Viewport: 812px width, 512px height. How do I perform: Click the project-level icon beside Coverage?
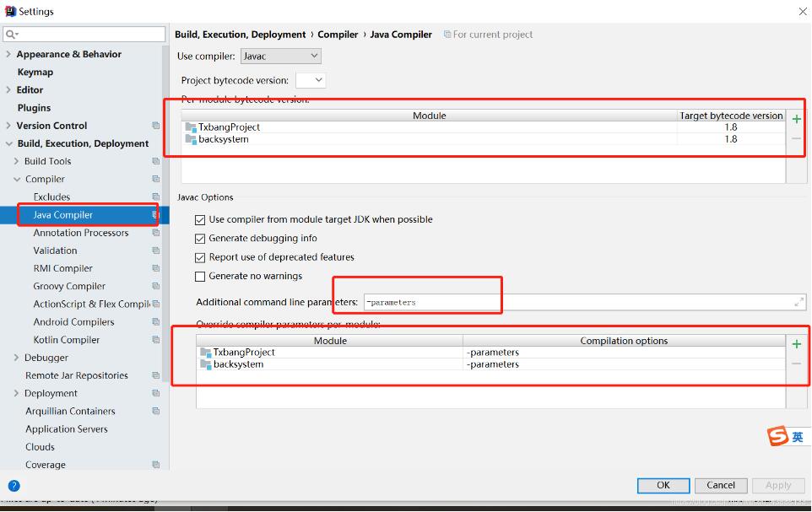(x=155, y=465)
